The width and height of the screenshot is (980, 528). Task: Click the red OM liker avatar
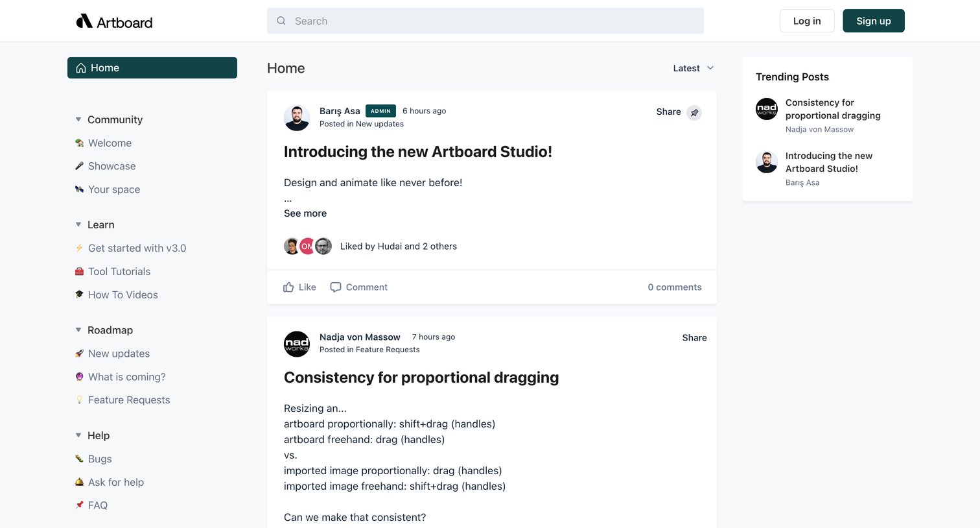coord(307,246)
